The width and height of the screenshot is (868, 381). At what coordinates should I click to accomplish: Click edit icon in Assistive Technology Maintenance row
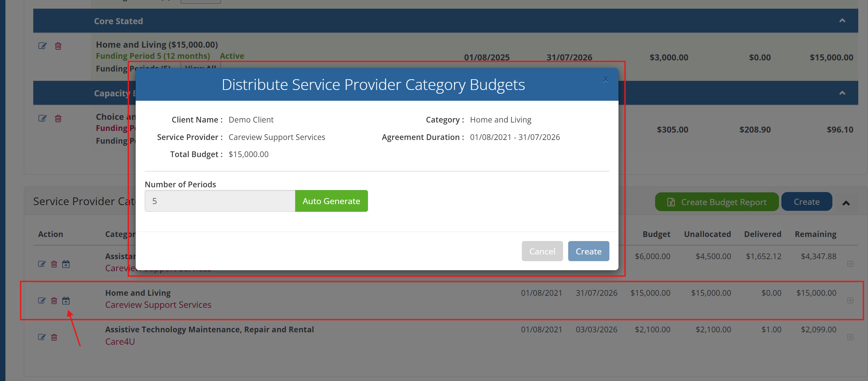click(42, 337)
